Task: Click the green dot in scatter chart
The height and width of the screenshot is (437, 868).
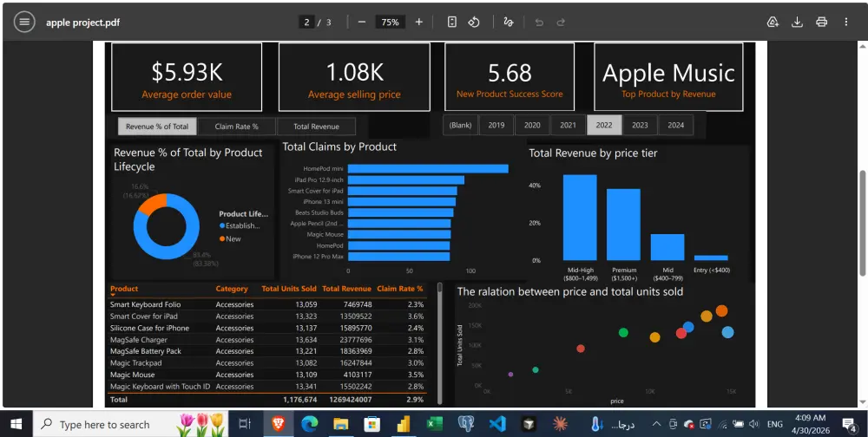Action: [623, 332]
